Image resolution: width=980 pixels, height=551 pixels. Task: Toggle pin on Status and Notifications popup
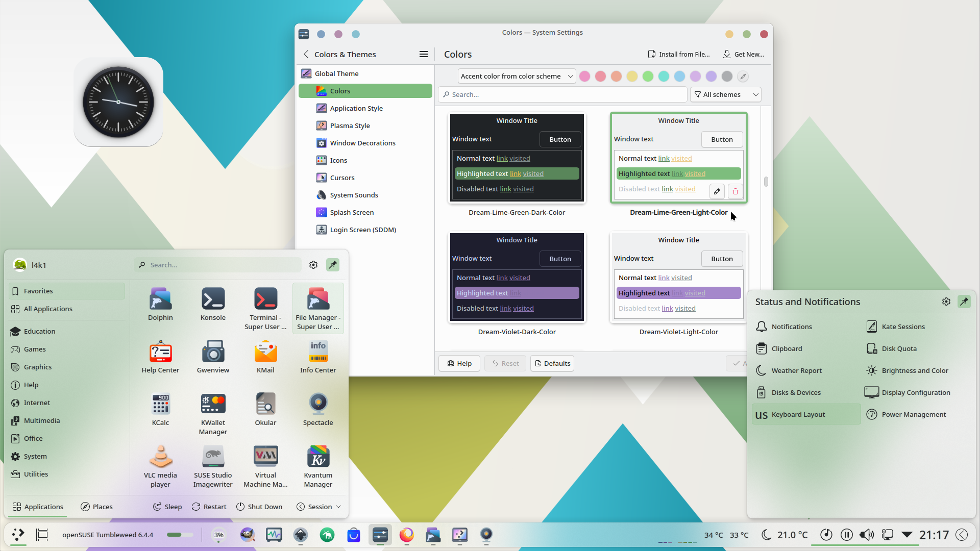point(964,302)
